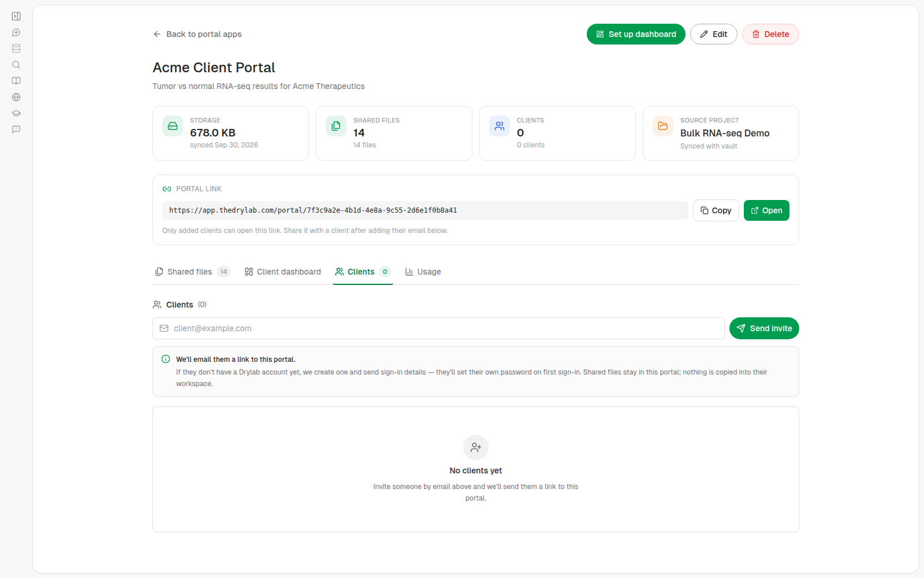
Task: Select the Clients tab
Action: [x=363, y=272]
